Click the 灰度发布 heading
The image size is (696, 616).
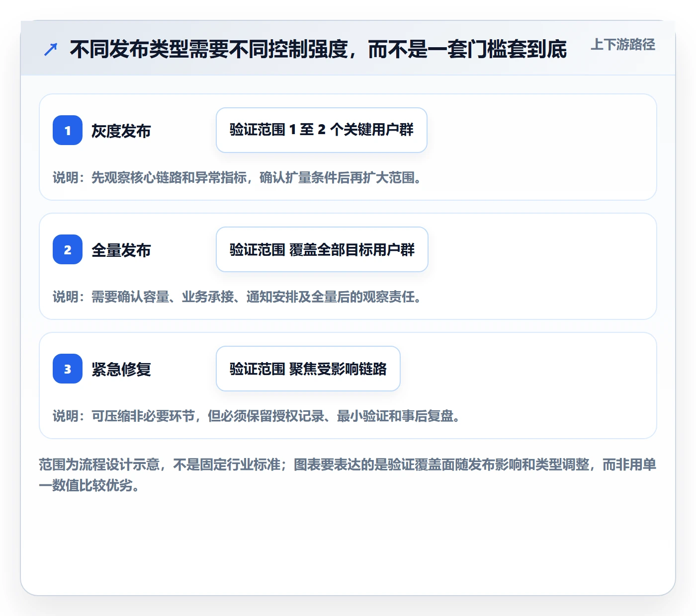tap(121, 131)
